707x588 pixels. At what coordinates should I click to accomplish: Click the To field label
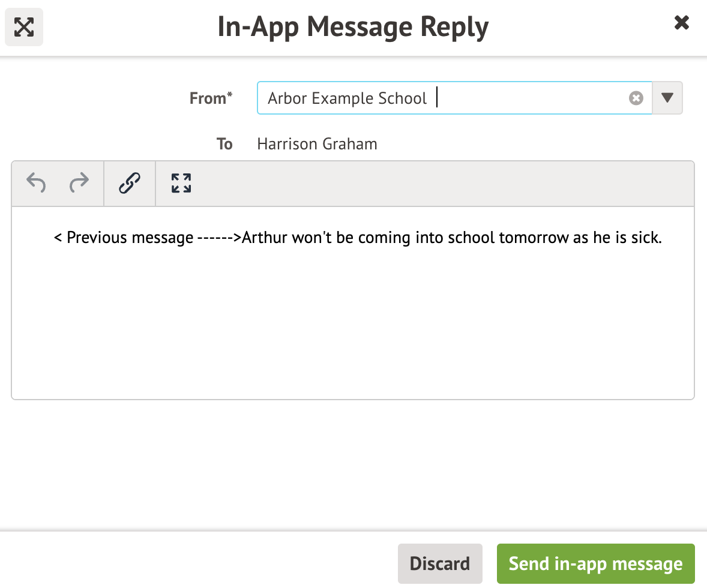pos(224,144)
